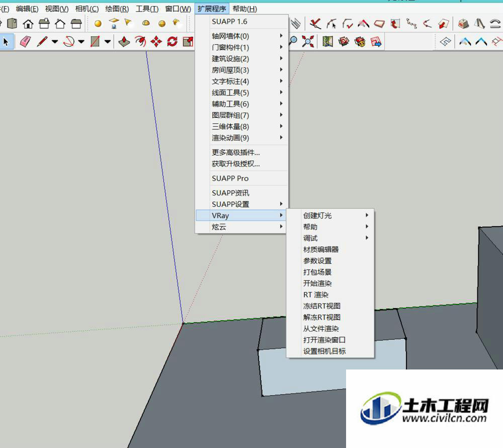Switch to Back view house icon
The height and width of the screenshot is (448, 503).
60,24
